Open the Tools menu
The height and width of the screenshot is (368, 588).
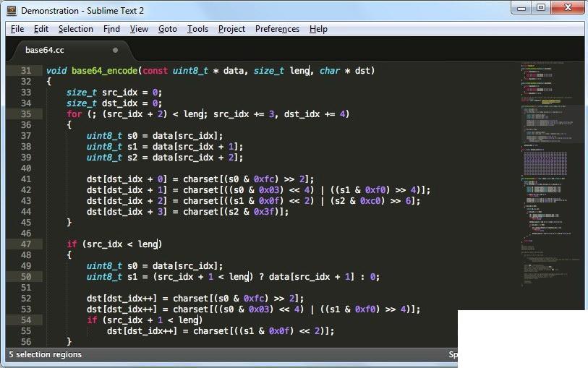pyautogui.click(x=197, y=29)
